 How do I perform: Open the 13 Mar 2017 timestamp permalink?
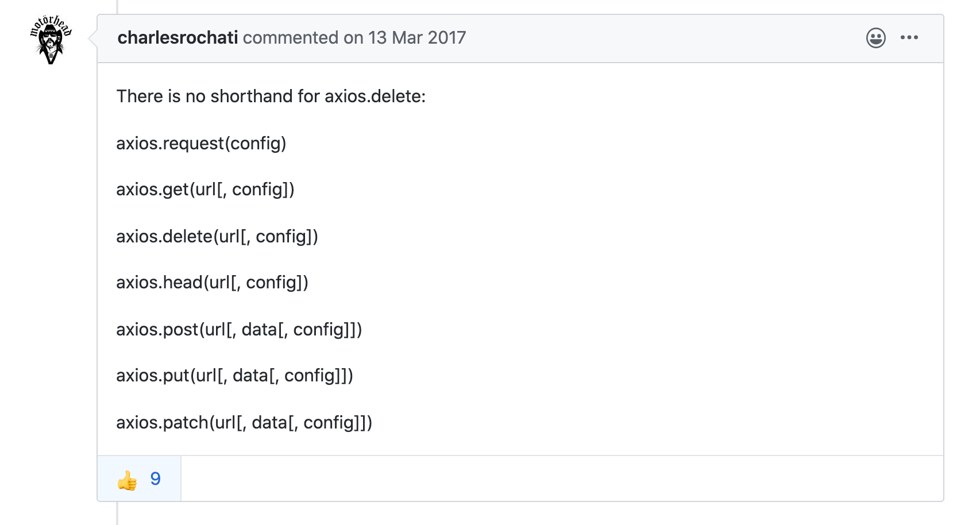[417, 38]
